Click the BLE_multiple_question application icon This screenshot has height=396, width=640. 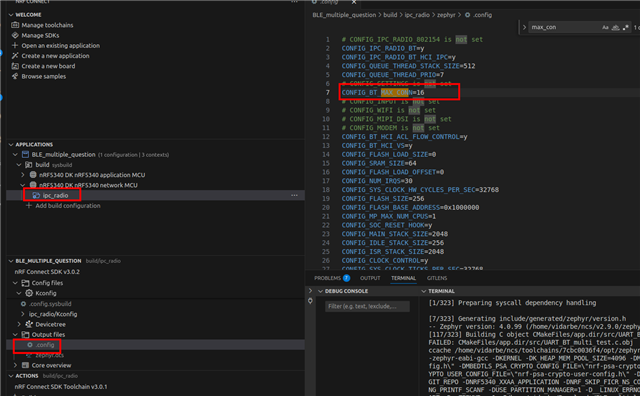[25, 154]
